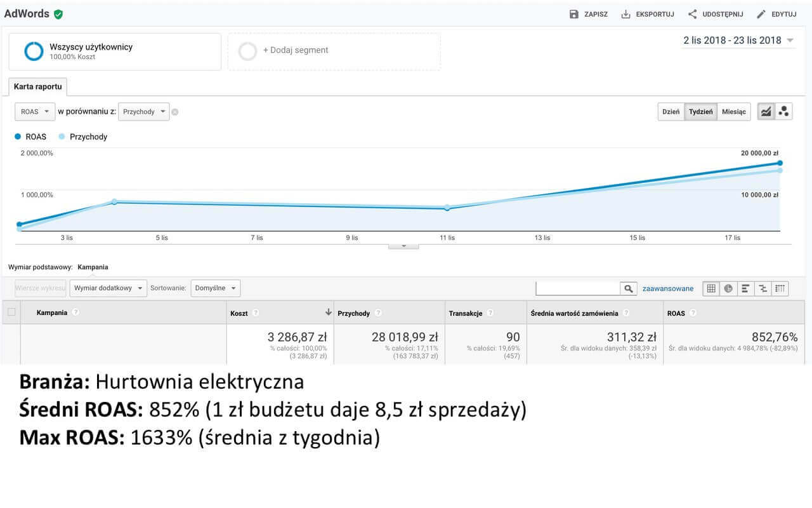812x508 pixels.
Task: Select the pivot table view icon
Action: pyautogui.click(x=780, y=288)
